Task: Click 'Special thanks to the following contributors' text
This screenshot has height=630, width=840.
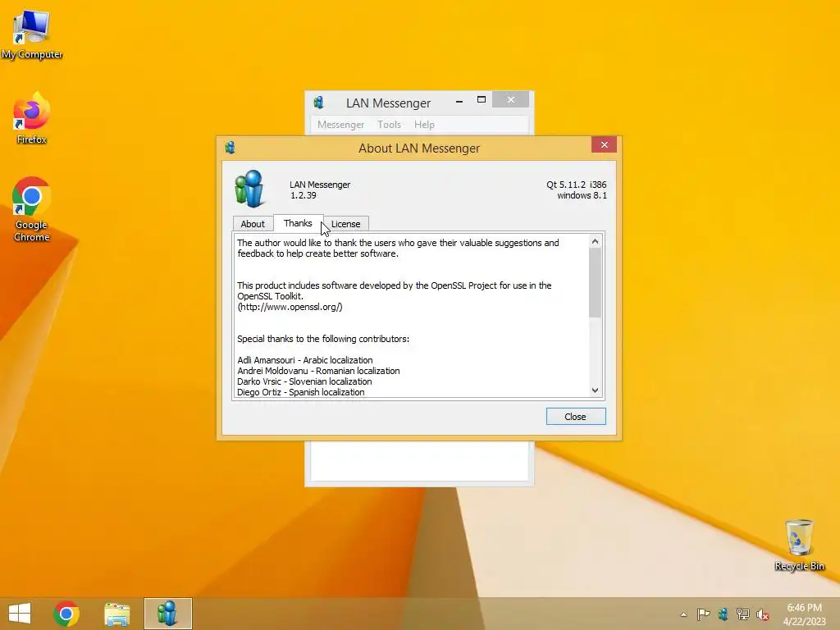Action: point(323,339)
